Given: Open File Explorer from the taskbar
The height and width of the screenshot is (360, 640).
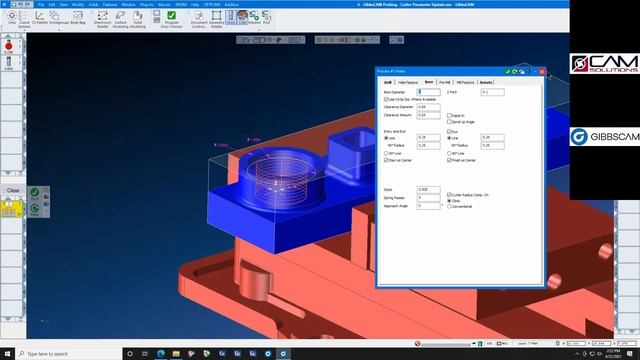Looking at the screenshot, I should tap(176, 353).
